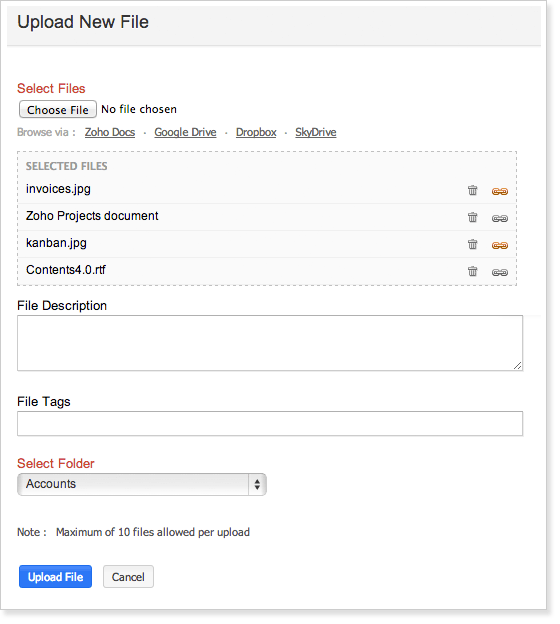The image size is (560, 624).
Task: Remove Contents4.0.rtf using trash icon
Action: pos(472,271)
